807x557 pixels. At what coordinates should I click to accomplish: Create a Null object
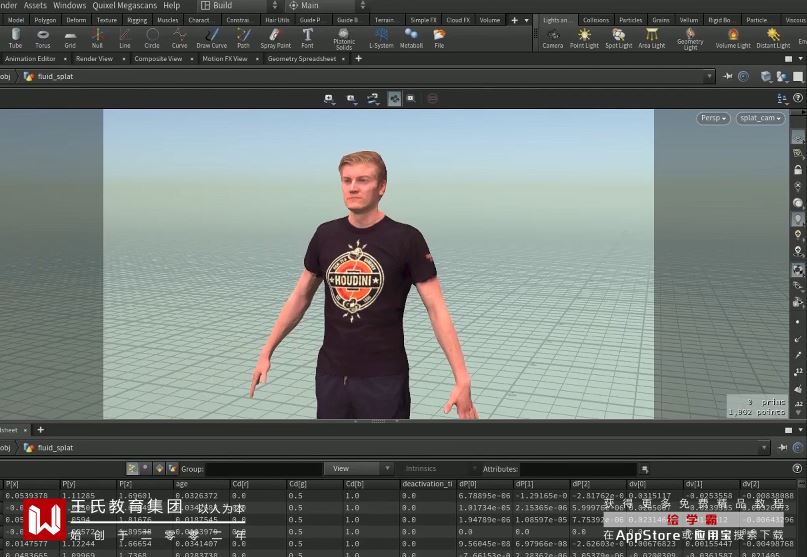point(97,39)
